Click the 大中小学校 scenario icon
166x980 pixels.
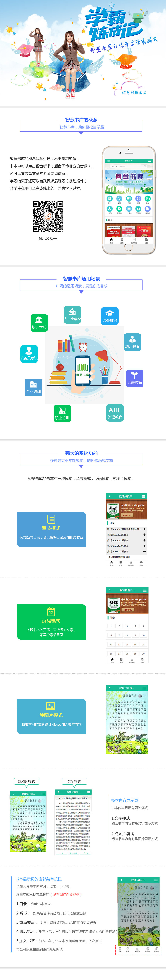(72, 315)
